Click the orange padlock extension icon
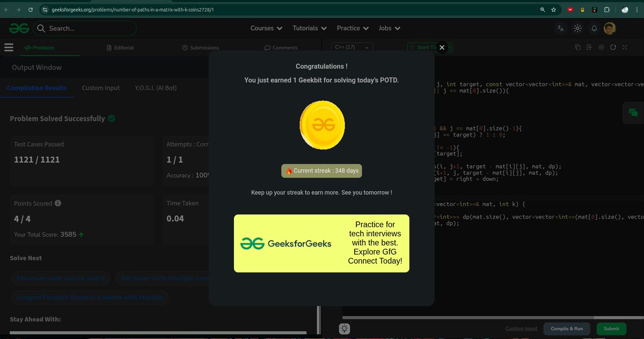 pos(582,10)
